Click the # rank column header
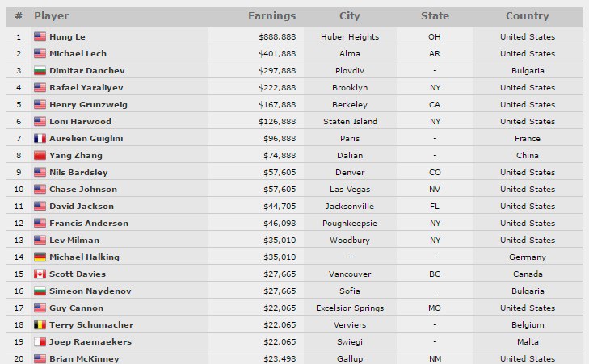The height and width of the screenshot is (364, 589). click(19, 16)
